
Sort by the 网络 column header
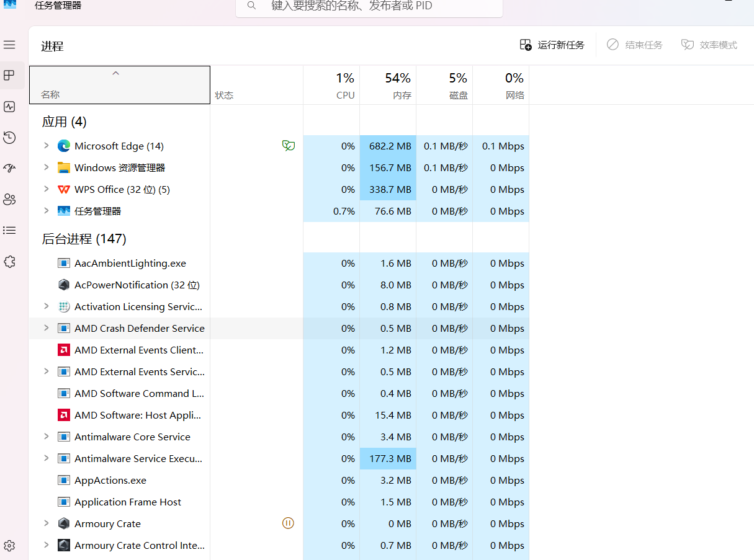(501, 85)
